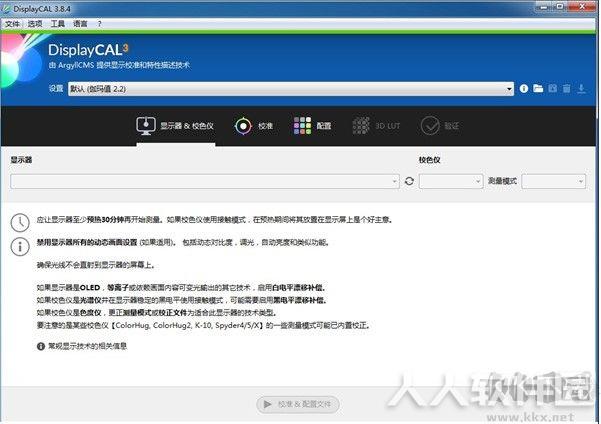Click info icon before 常规显示技术的相关信息

click(x=41, y=346)
